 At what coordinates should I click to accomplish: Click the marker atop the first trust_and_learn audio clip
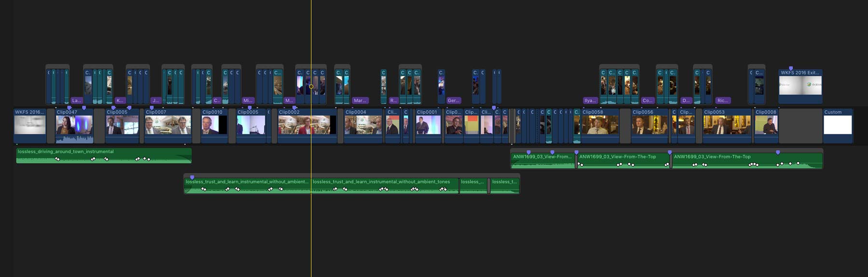click(x=192, y=177)
